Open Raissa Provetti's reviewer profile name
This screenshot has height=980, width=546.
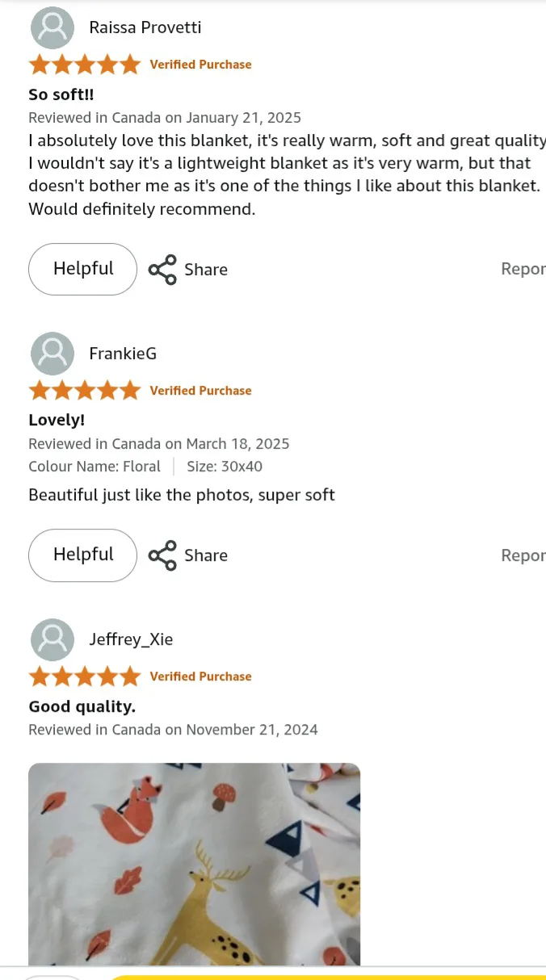point(145,27)
